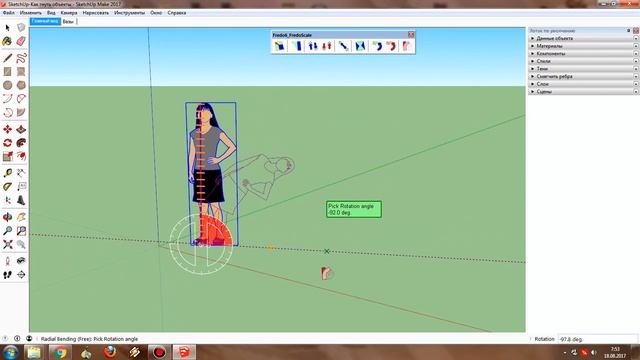Pick the Arc tool

(7, 98)
